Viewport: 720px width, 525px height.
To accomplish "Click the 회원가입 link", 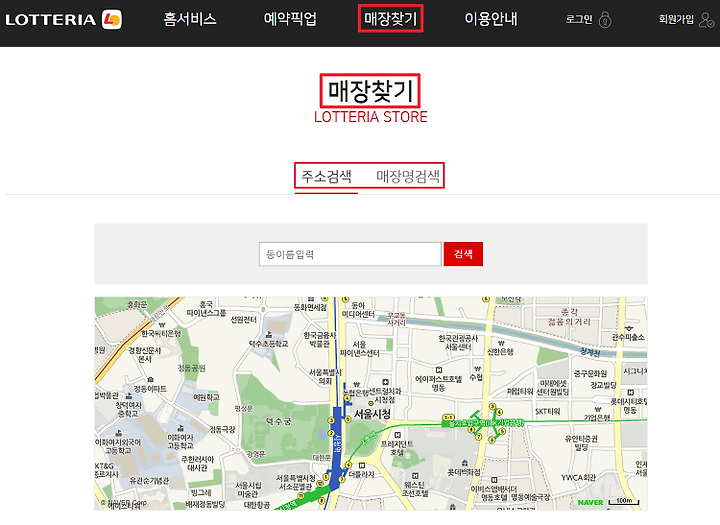I will tap(676, 19).
